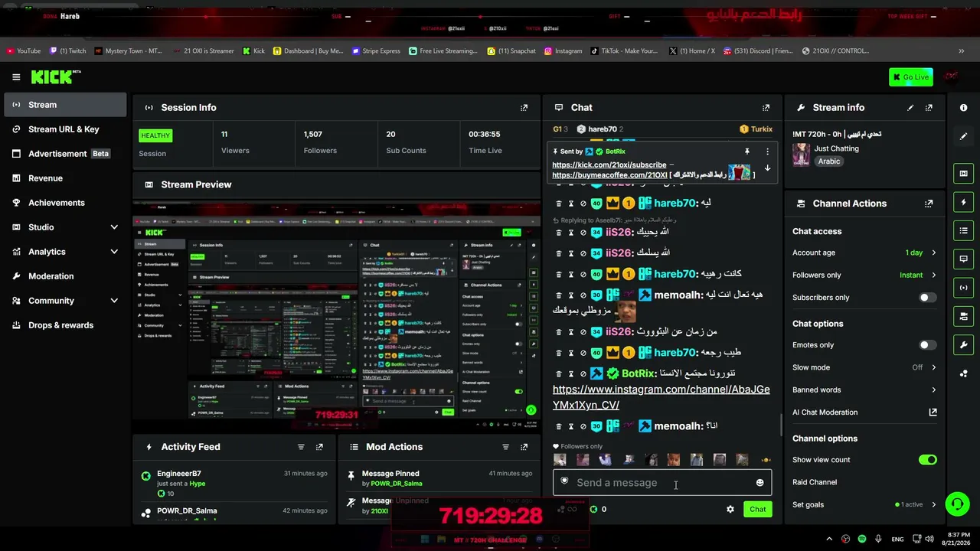Image resolution: width=980 pixels, height=551 pixels.
Task: Click the Just Chatting category thumbnail
Action: pos(801,155)
